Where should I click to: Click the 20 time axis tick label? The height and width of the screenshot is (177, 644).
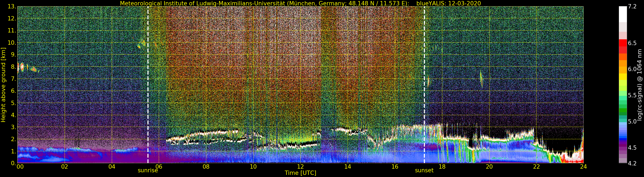(489, 167)
